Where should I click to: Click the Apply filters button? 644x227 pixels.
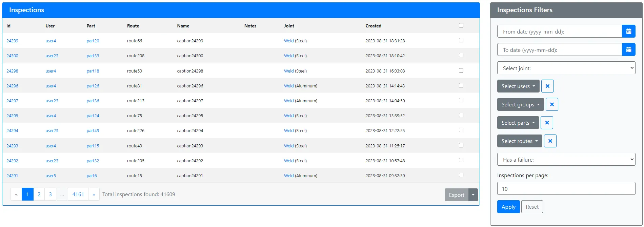(x=508, y=207)
